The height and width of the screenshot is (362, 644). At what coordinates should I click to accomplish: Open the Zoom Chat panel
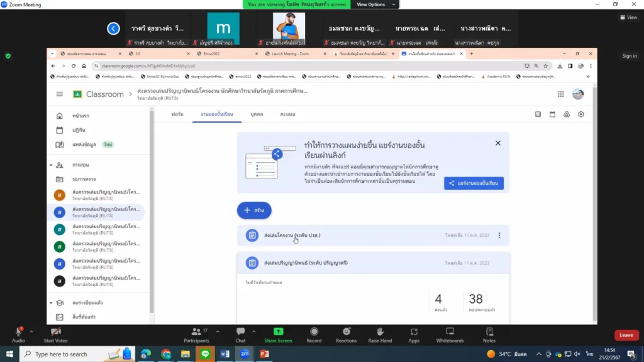click(241, 334)
